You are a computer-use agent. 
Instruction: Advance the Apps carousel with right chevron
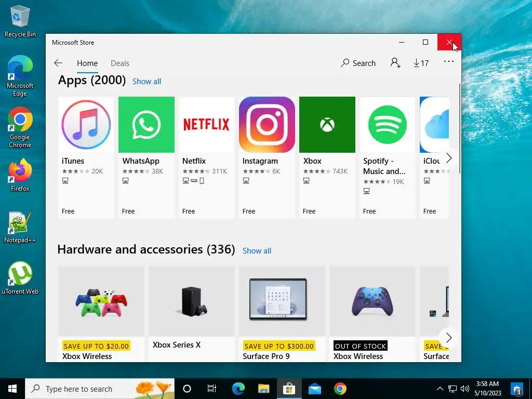448,158
